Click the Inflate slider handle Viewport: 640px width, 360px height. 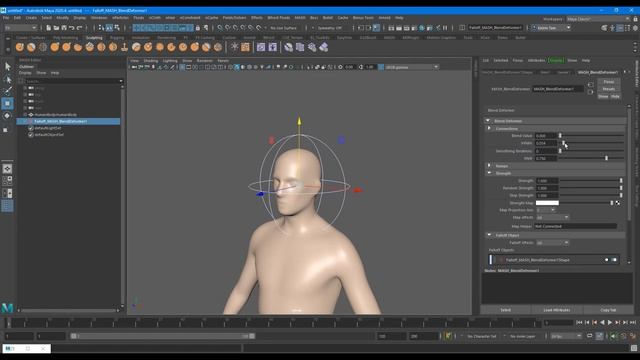[564, 143]
